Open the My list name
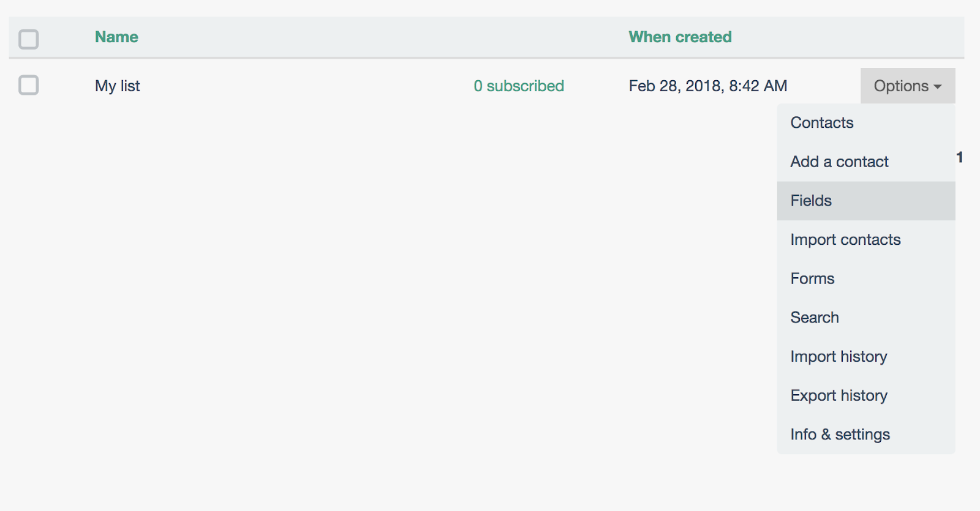 (118, 86)
